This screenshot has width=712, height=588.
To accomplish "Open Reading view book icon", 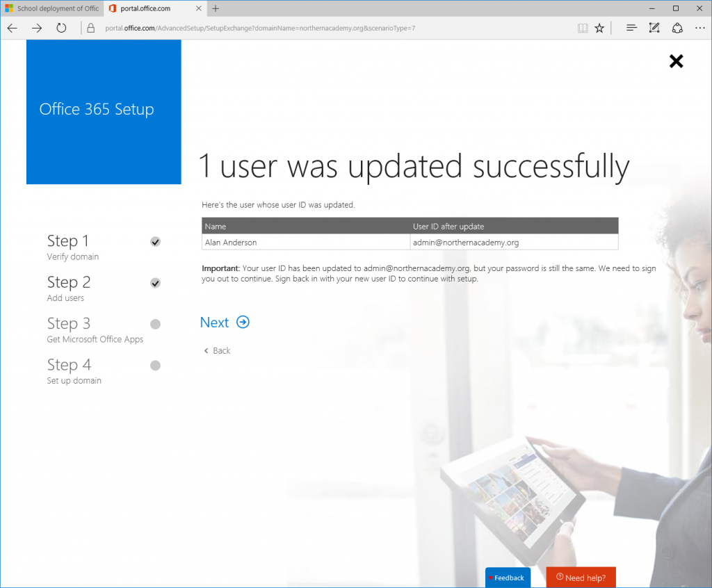I will click(x=583, y=28).
